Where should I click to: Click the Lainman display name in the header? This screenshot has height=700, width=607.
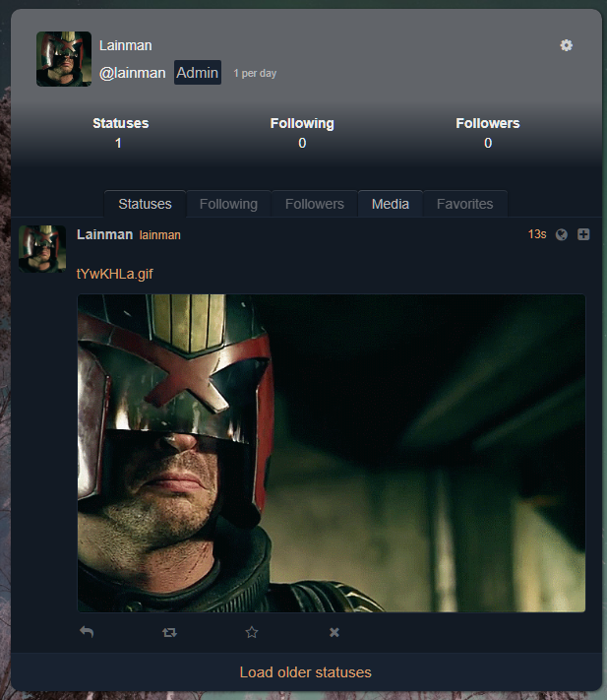pyautogui.click(x=125, y=45)
